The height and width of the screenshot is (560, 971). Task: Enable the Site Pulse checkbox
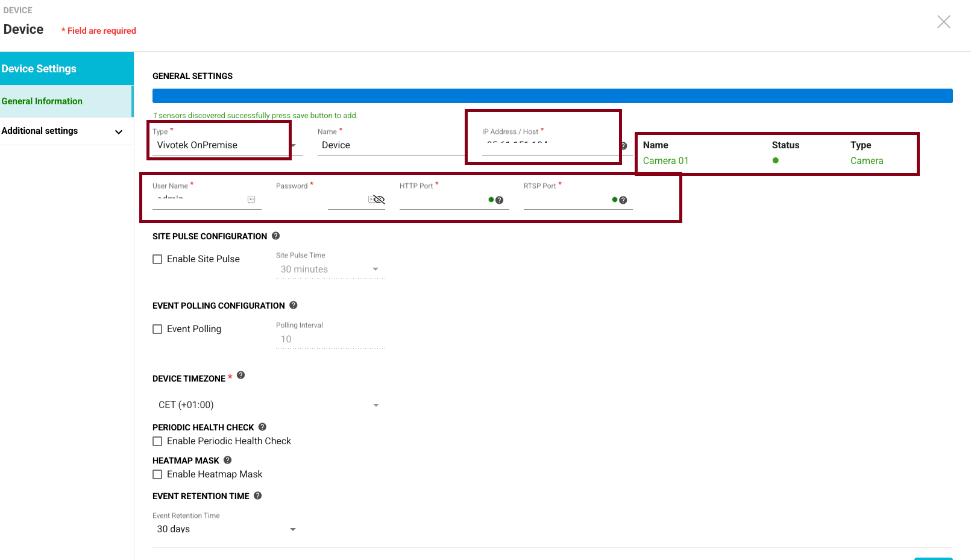pyautogui.click(x=157, y=259)
